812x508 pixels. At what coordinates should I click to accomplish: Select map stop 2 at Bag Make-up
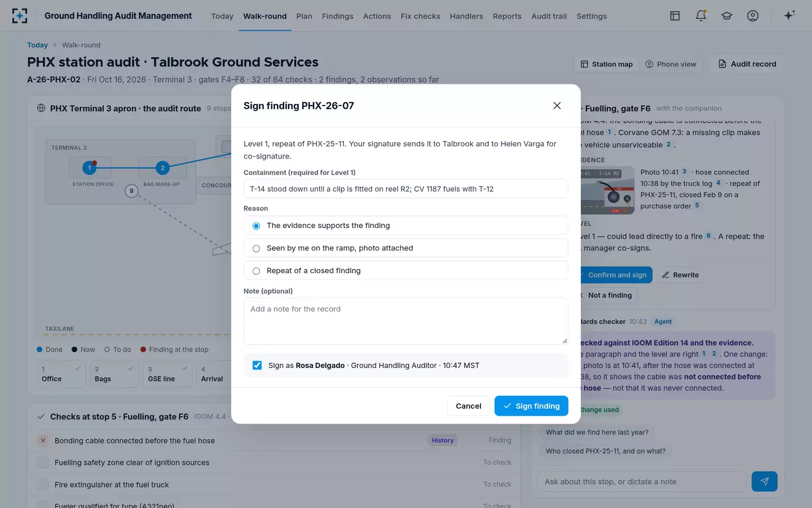pyautogui.click(x=162, y=168)
